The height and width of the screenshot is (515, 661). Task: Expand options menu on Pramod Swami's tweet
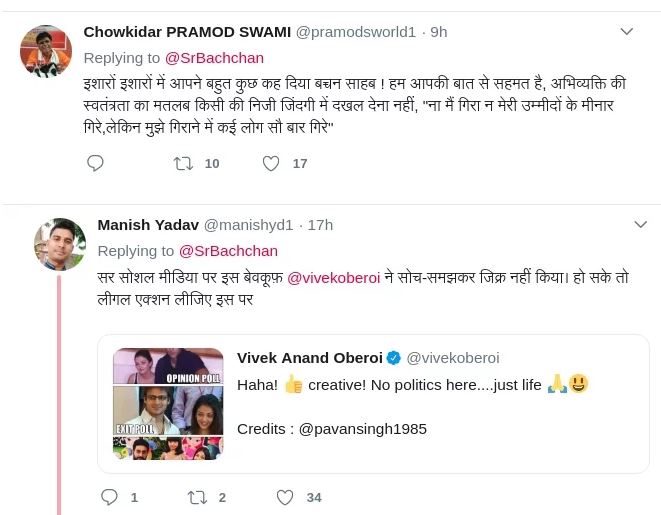[x=627, y=32]
